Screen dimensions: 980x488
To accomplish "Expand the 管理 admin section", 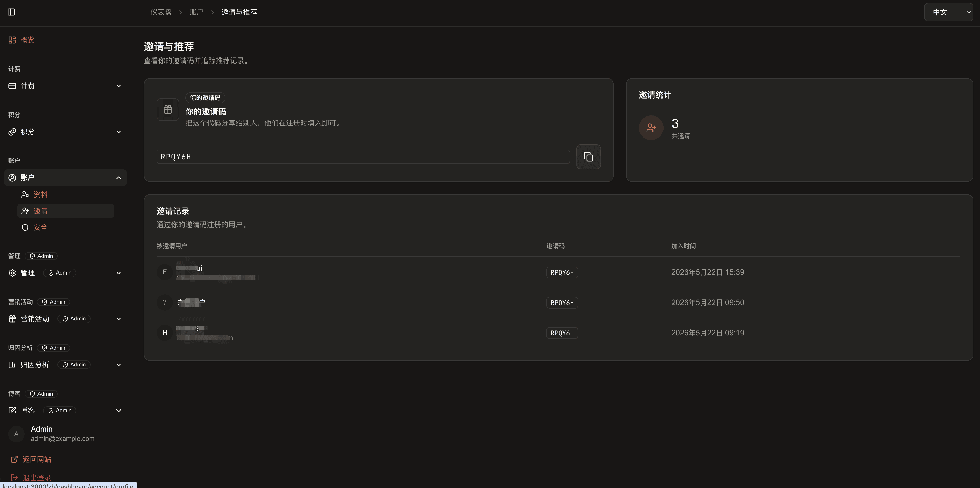I will tap(65, 273).
